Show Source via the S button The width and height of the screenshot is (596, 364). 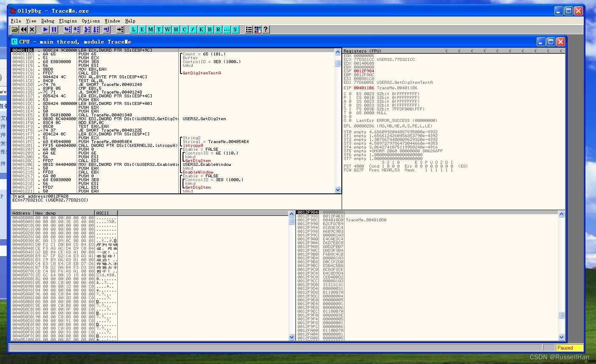pyautogui.click(x=236, y=29)
